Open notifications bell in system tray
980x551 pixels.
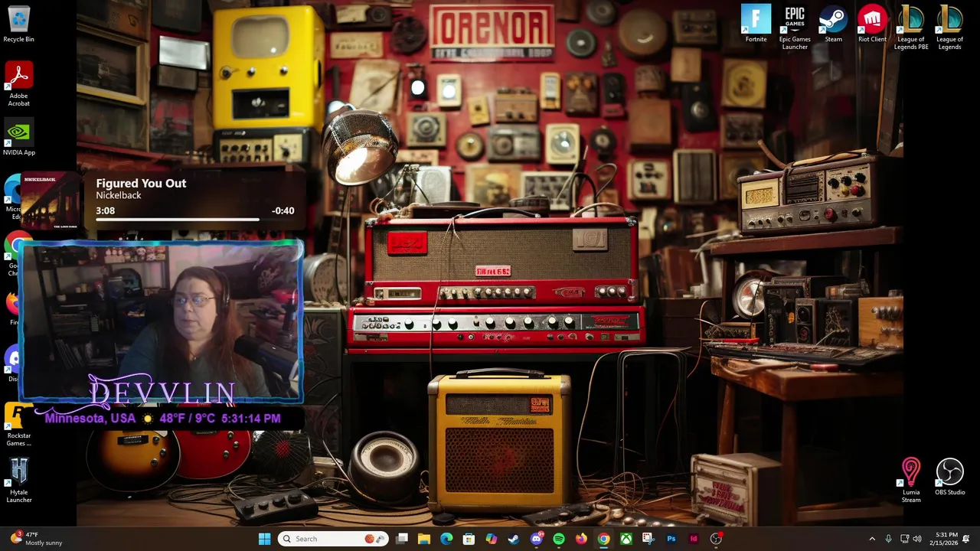tap(966, 539)
